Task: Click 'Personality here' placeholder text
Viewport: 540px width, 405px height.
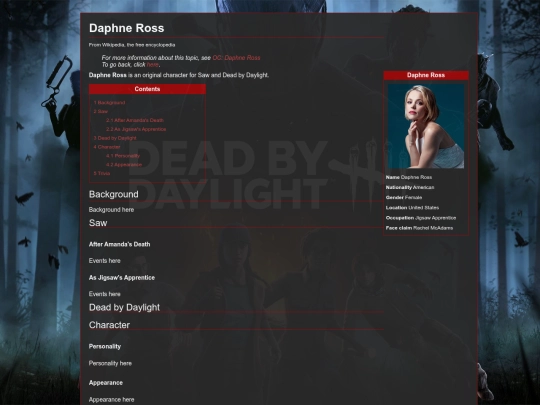Action: click(x=110, y=363)
